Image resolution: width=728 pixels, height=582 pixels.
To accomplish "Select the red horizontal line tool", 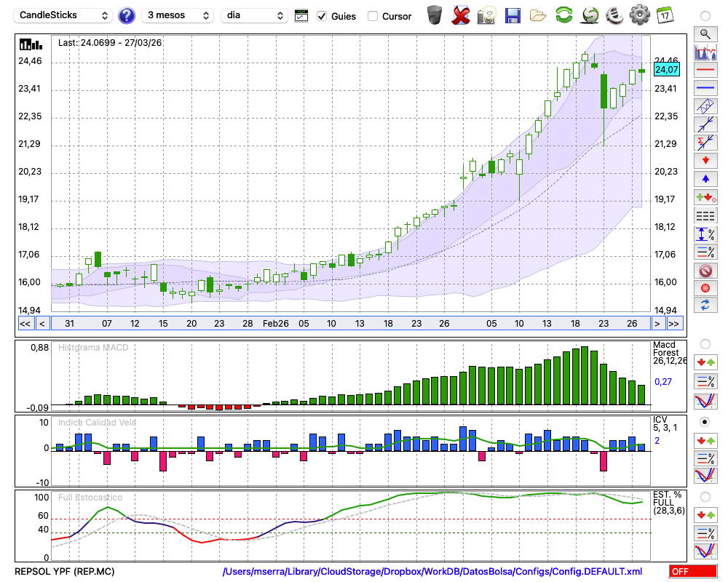I will point(705,71).
